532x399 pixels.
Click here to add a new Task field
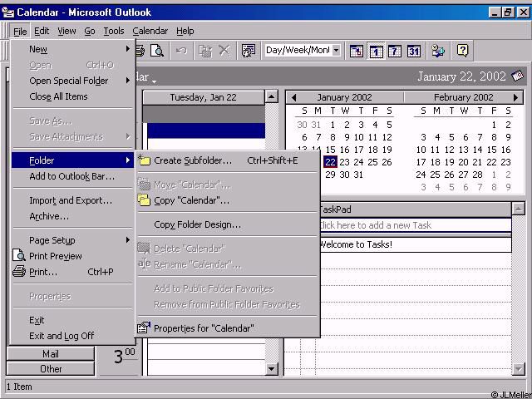point(415,225)
